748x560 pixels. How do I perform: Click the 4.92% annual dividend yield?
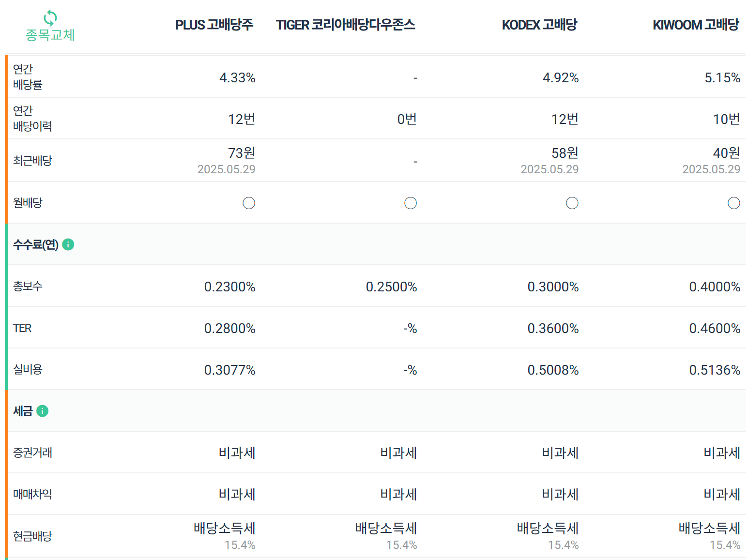click(561, 77)
